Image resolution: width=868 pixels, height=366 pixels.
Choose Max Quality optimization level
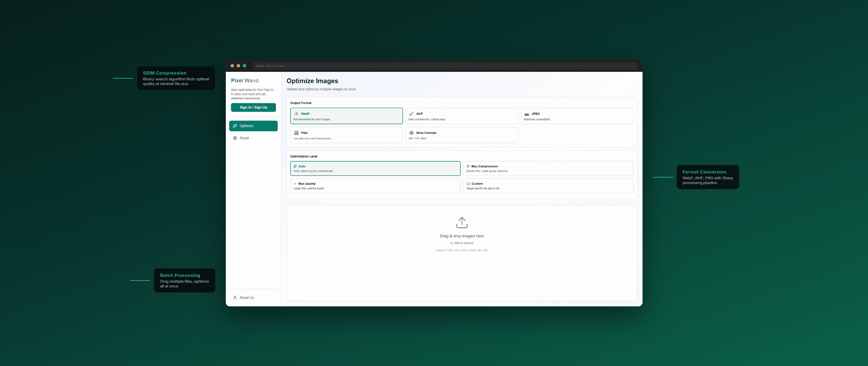tap(375, 186)
